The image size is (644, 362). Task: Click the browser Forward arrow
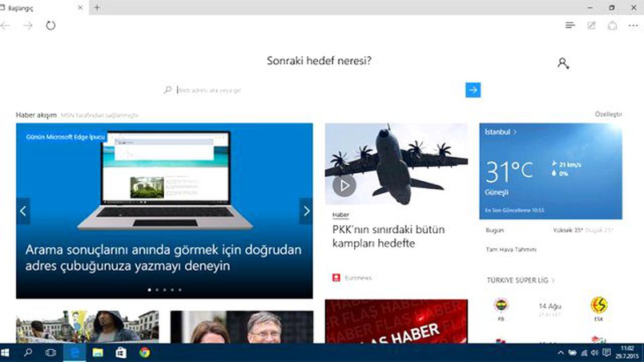(28, 26)
